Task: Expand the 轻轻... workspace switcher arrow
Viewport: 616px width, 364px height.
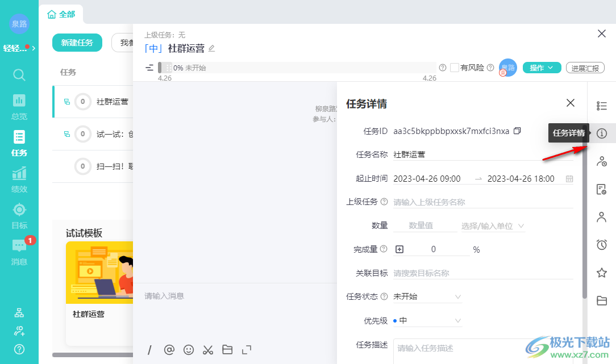Action: point(34,48)
